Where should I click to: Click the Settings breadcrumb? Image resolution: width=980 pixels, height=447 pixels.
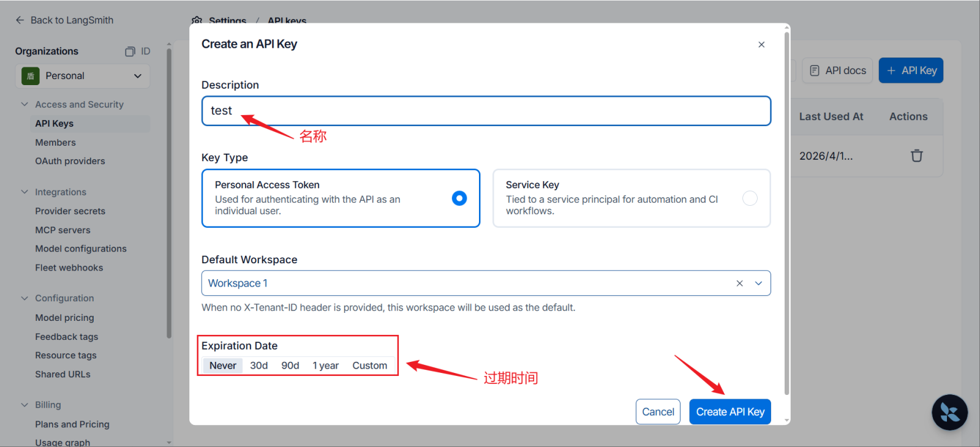click(227, 20)
